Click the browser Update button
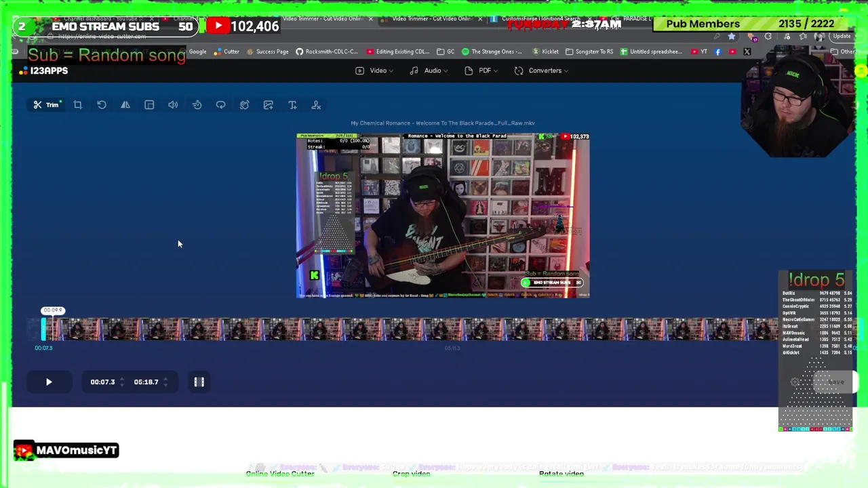Image resolution: width=868 pixels, height=488 pixels. pos(841,37)
